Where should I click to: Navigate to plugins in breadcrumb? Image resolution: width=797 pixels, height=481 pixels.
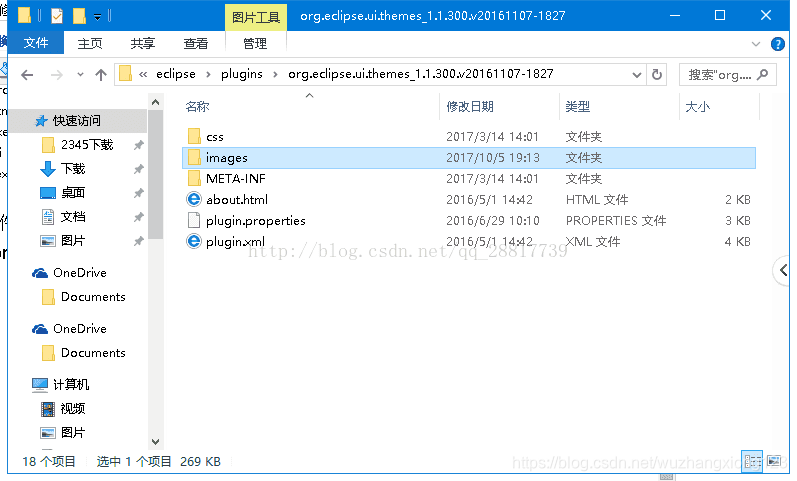[x=241, y=74]
